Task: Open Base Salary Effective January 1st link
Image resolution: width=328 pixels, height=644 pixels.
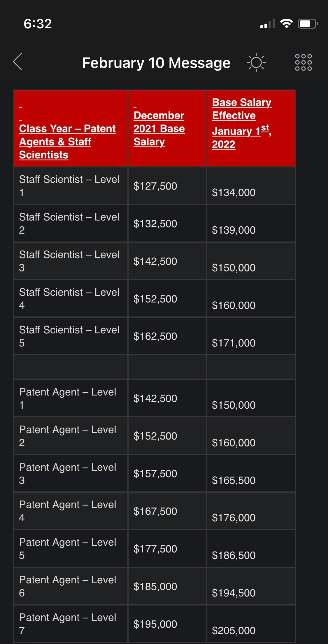Action: coord(242,123)
